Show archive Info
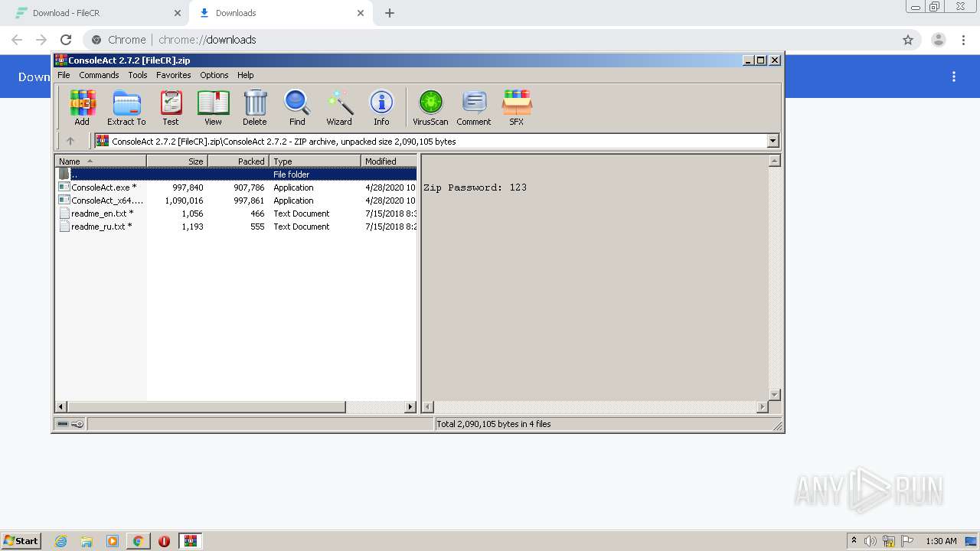Viewport: 980px width, 551px height. click(x=381, y=107)
